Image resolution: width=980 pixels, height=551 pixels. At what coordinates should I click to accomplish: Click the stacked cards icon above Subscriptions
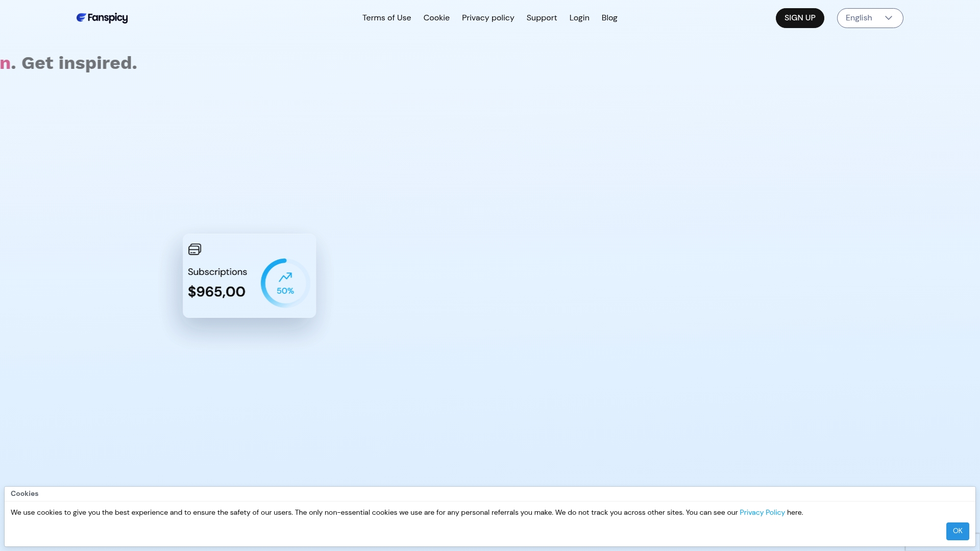(194, 249)
